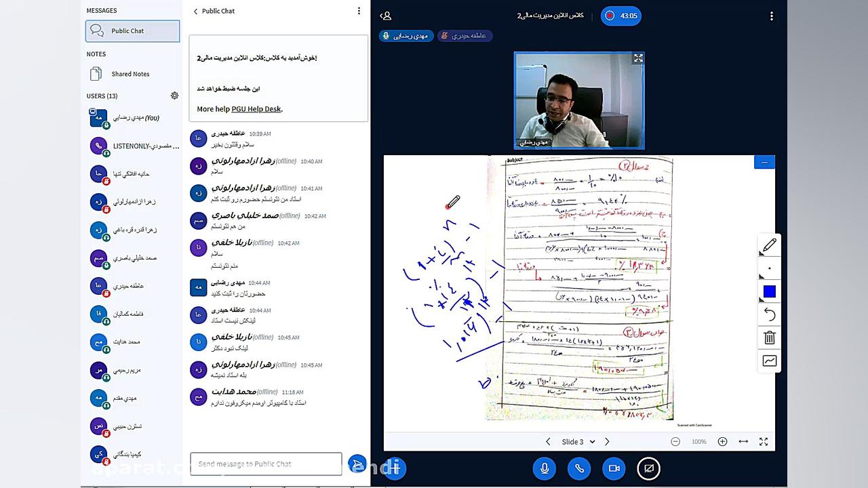868x488 pixels.
Task: Undo last whiteboard annotation
Action: [769, 314]
